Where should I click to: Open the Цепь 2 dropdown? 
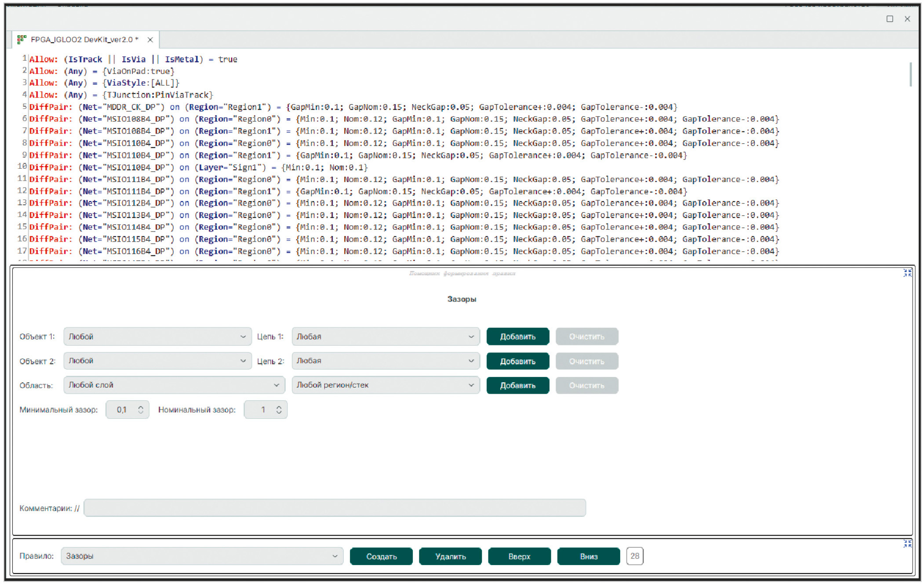click(x=386, y=361)
